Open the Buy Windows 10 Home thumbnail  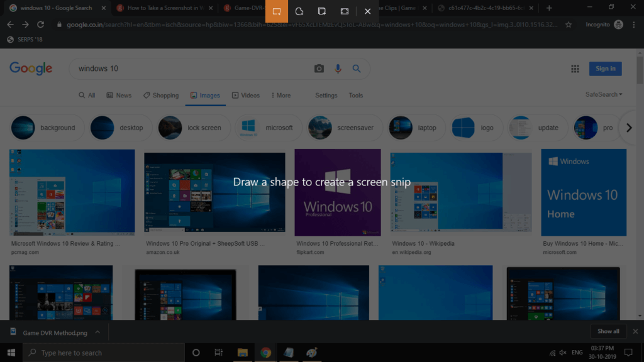coord(584,192)
